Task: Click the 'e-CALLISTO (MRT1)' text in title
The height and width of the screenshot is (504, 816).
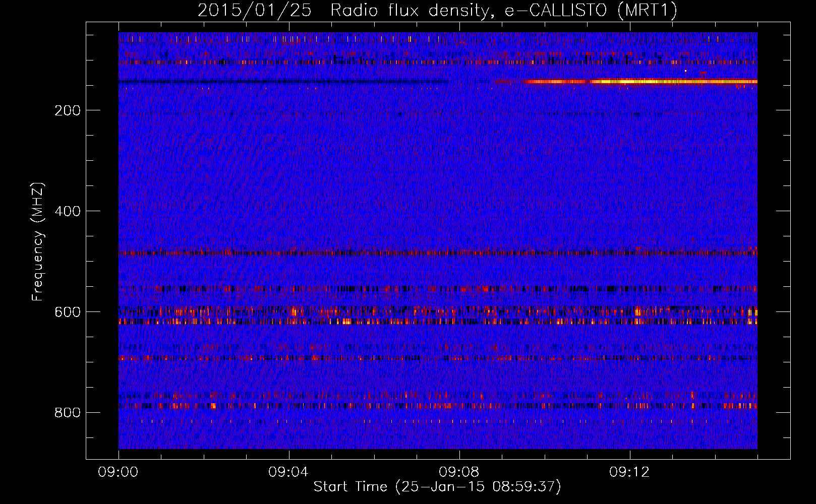Action: point(591,11)
